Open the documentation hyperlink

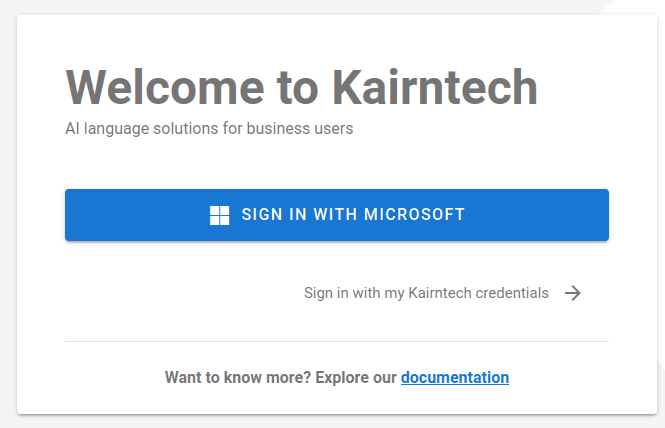coord(455,378)
